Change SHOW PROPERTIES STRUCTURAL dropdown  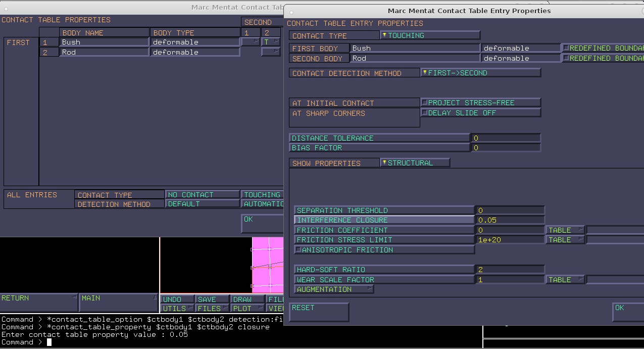[415, 163]
